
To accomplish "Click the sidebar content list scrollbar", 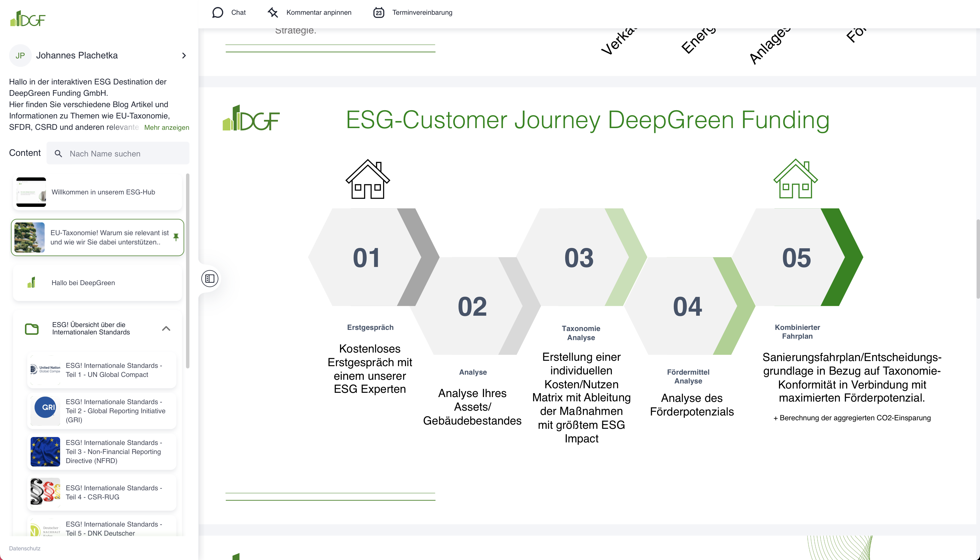I will pyautogui.click(x=188, y=271).
